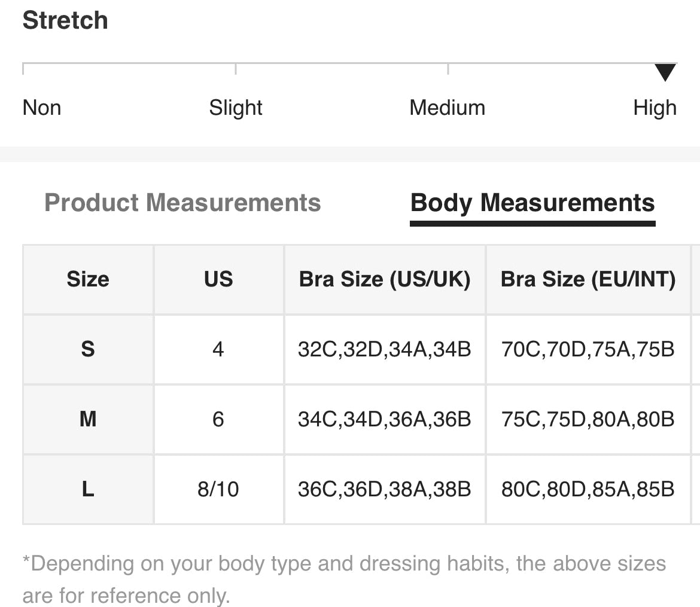Click the 32C,32D,34A,34B cell
Image resolution: width=700 pixels, height=607 pixels.
(x=385, y=349)
